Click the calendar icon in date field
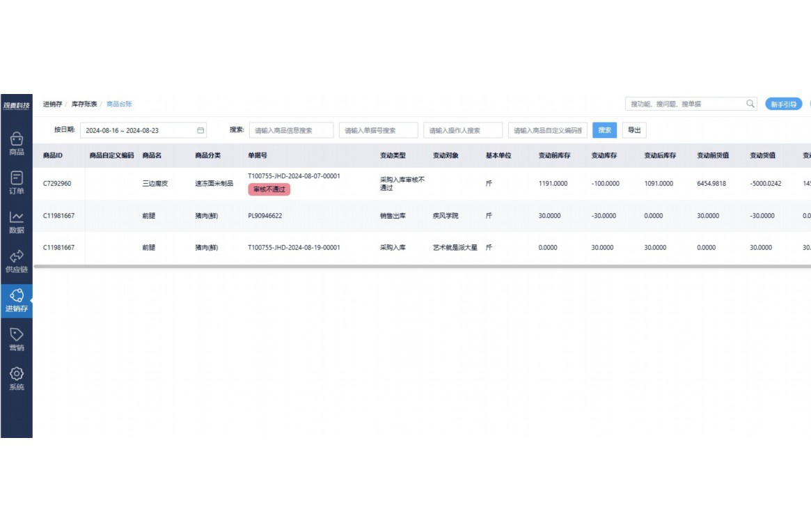 200,130
